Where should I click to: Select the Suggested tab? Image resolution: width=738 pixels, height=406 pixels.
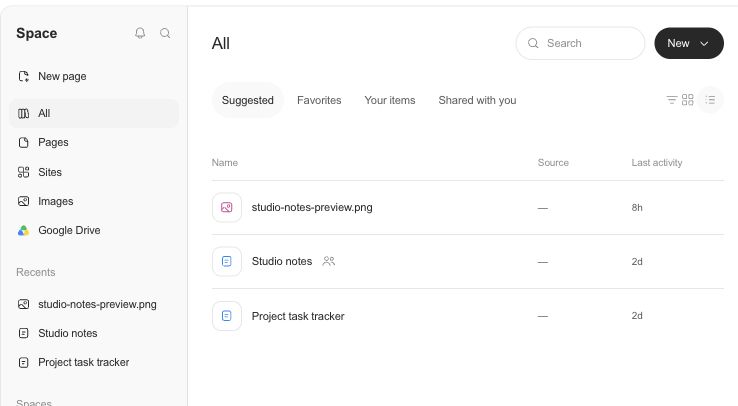pos(248,100)
